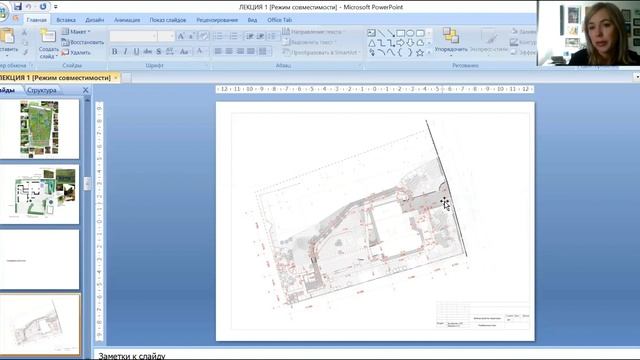Click the Экспресс-стили quick styles button
640x360 pixels.
(x=489, y=42)
